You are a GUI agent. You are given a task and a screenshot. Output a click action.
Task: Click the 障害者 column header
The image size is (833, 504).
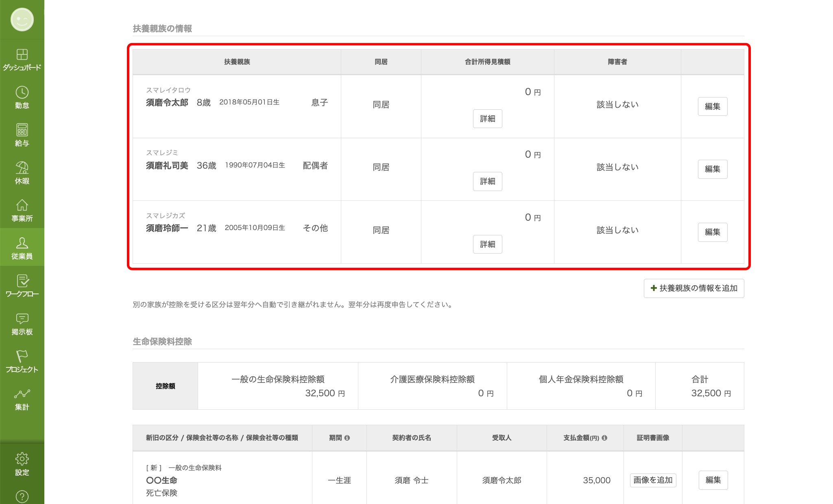coord(617,62)
